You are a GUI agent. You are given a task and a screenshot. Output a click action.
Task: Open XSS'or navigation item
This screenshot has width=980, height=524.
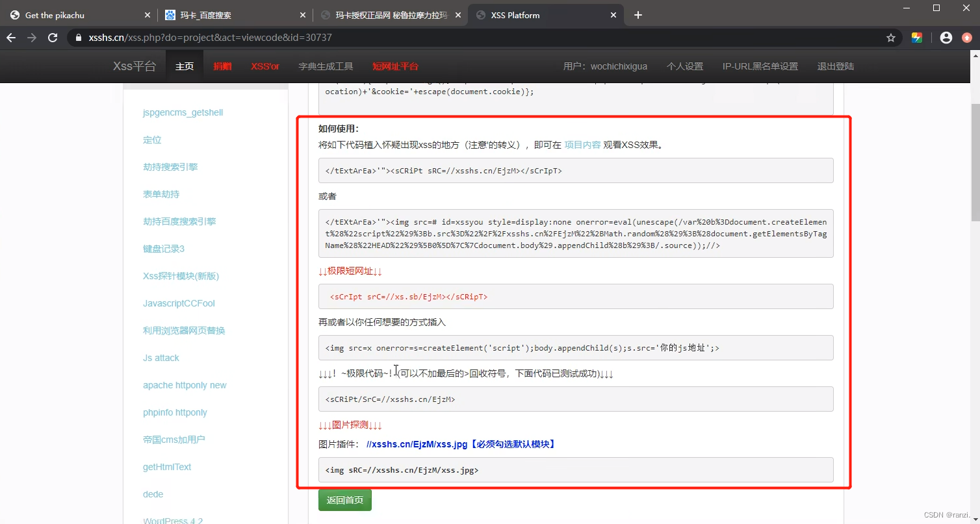coord(265,66)
